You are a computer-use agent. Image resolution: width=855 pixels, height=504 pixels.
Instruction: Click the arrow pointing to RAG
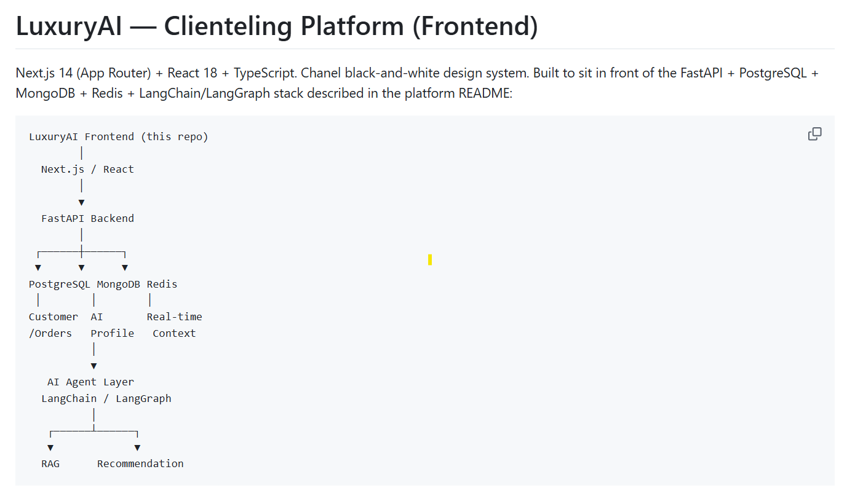click(50, 447)
